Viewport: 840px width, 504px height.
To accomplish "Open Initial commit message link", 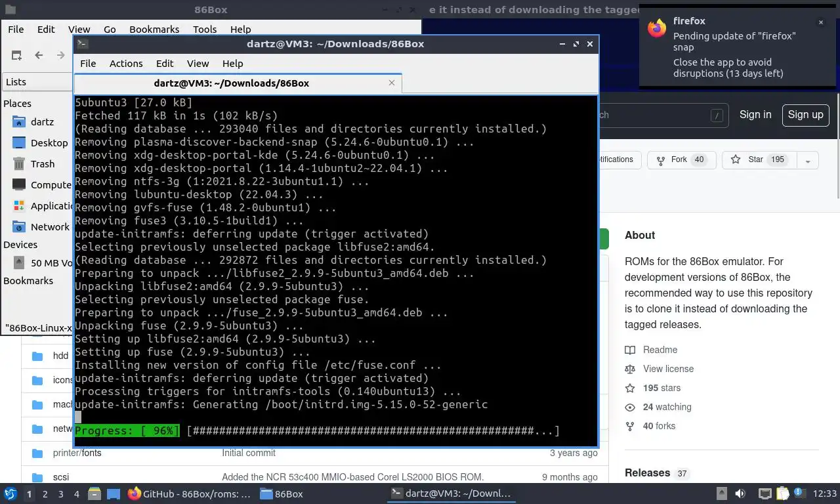I will 249,453.
